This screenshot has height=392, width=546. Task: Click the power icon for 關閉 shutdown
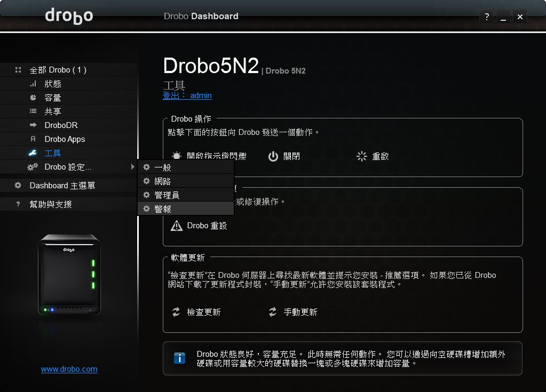(273, 156)
